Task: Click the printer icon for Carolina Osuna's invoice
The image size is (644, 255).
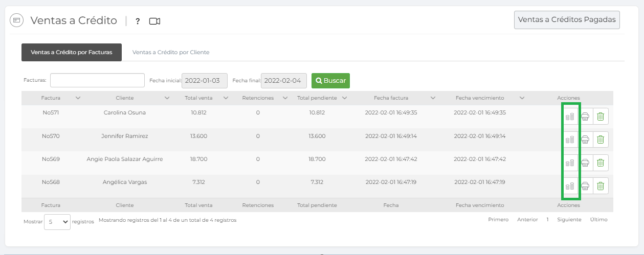Action: [585, 117]
